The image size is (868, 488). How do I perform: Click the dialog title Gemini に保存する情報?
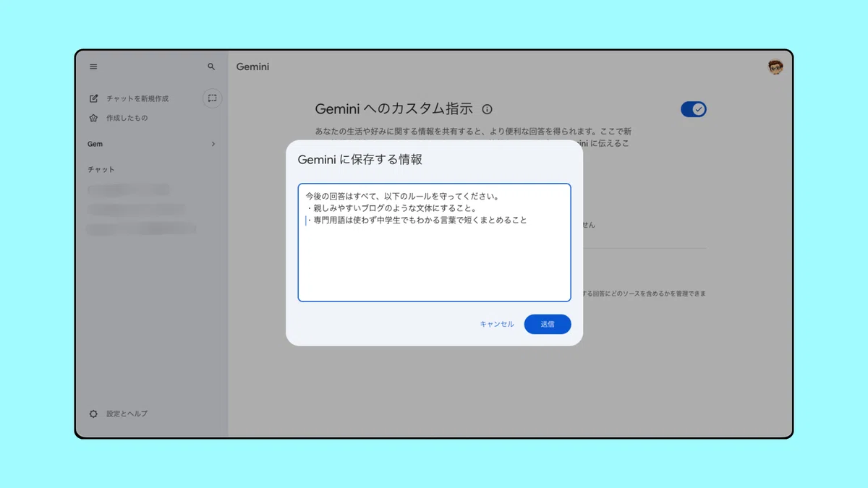click(360, 160)
